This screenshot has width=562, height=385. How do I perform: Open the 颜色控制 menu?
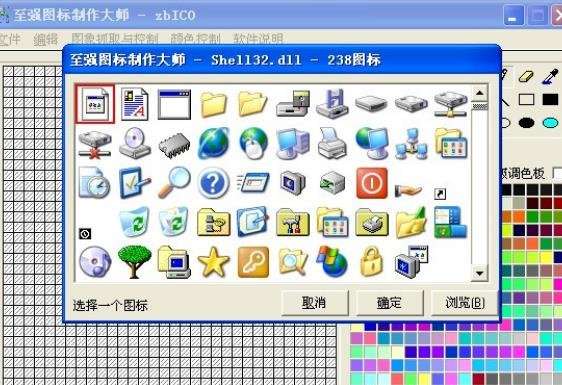pyautogui.click(x=195, y=39)
